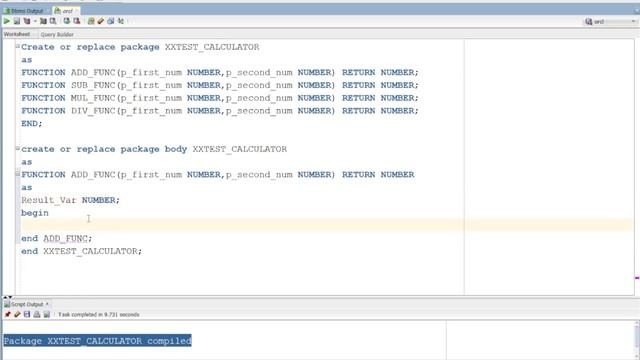Save the Script Output with the disk icon

(27, 314)
